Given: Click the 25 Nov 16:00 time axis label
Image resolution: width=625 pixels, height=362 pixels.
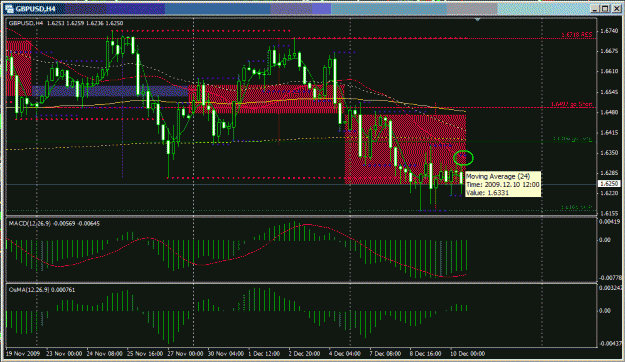Looking at the screenshot, I should 145,354.
